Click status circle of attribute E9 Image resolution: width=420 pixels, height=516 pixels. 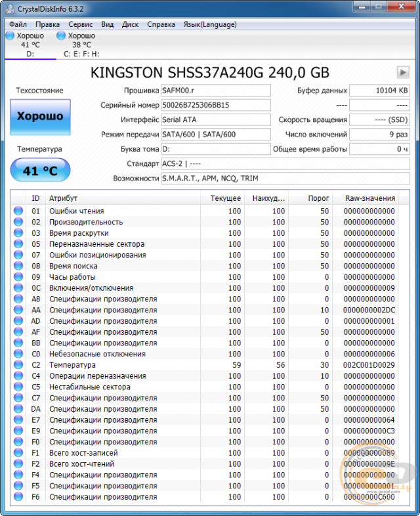tap(18, 431)
